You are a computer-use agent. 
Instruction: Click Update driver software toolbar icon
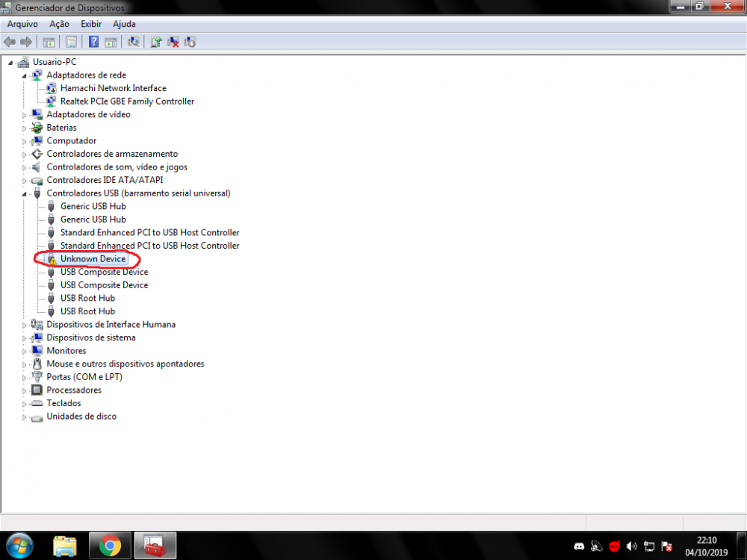point(156,42)
